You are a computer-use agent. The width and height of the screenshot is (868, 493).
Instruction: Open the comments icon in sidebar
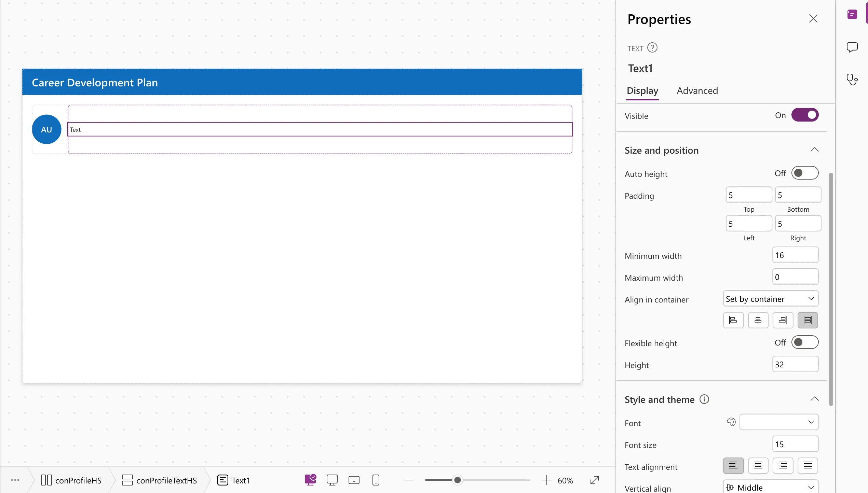pos(852,47)
